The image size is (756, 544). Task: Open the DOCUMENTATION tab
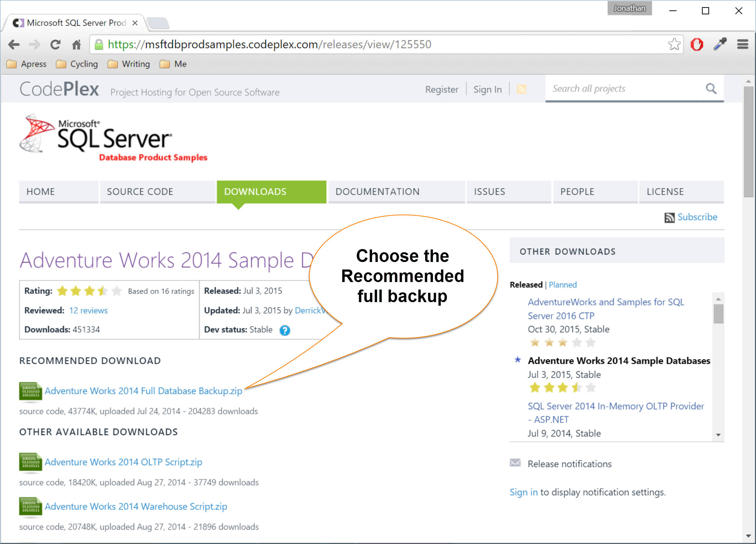[396, 192]
